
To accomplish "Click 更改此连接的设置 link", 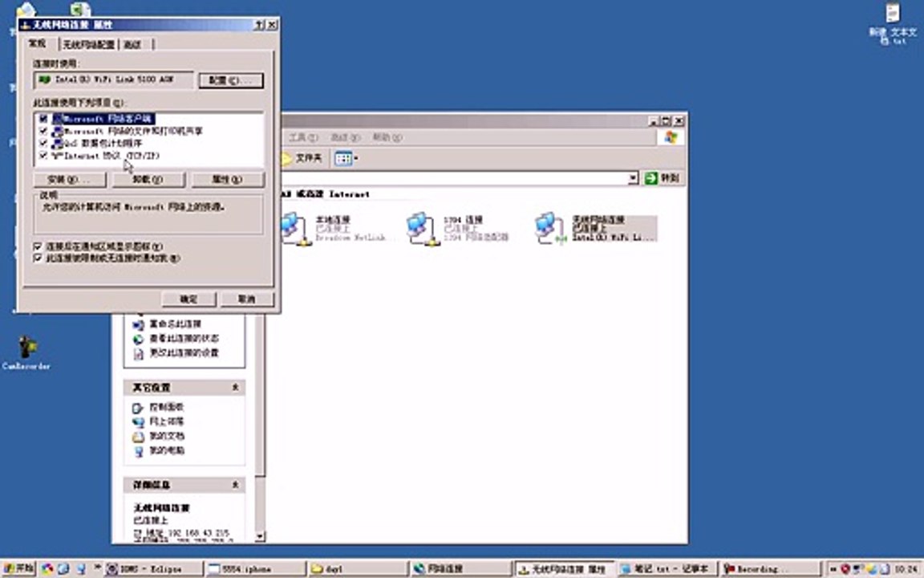I will click(184, 352).
